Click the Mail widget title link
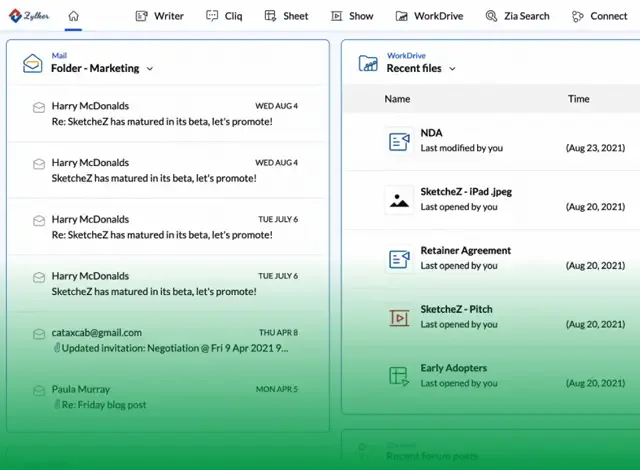The height and width of the screenshot is (470, 640). [59, 55]
